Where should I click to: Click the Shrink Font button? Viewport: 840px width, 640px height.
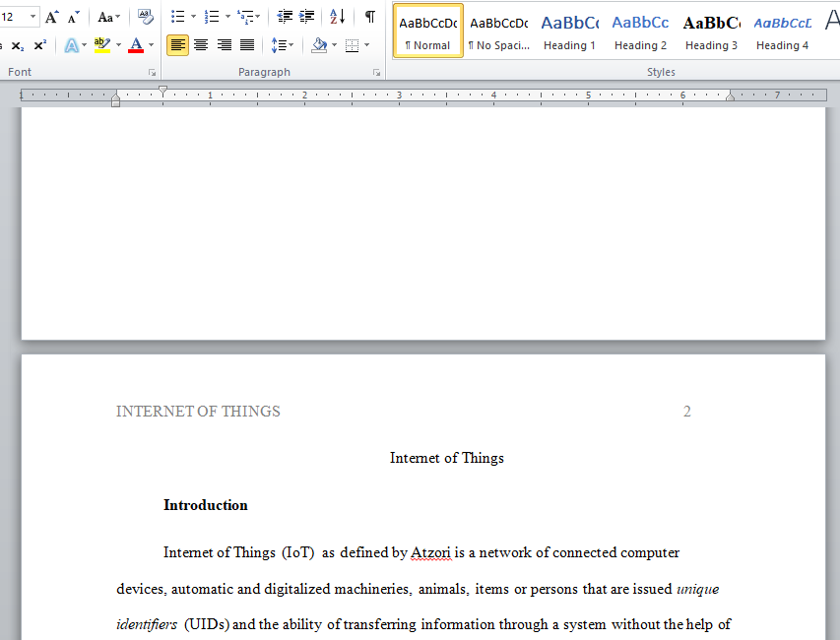pos(74,17)
